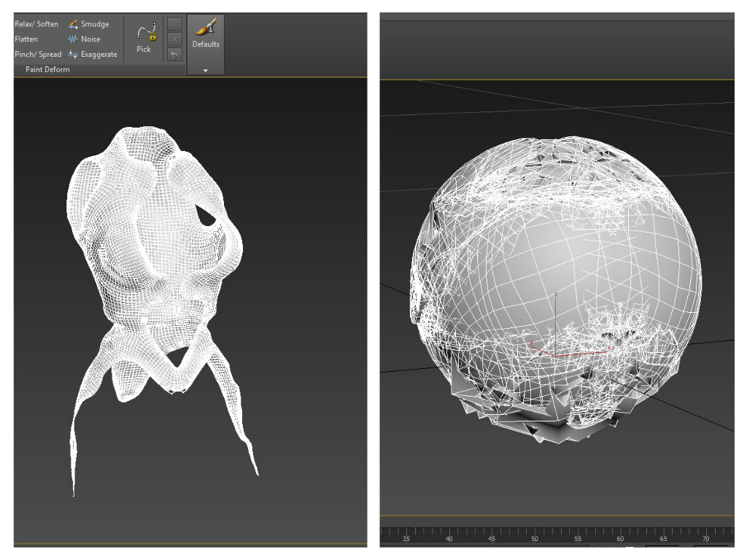Image resolution: width=747 pixels, height=560 pixels.
Task: Jump to frame 35 on the timeline
Action: point(406,539)
